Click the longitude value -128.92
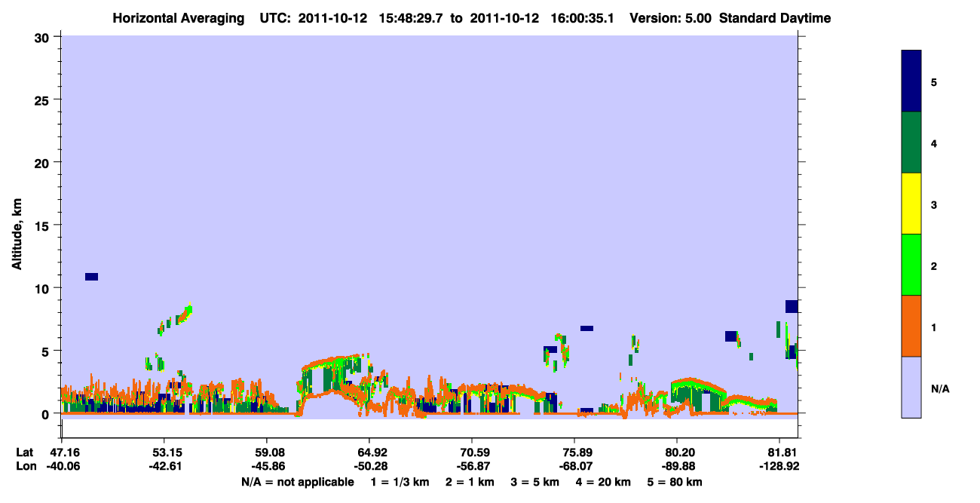The image size is (980, 503). 779,466
